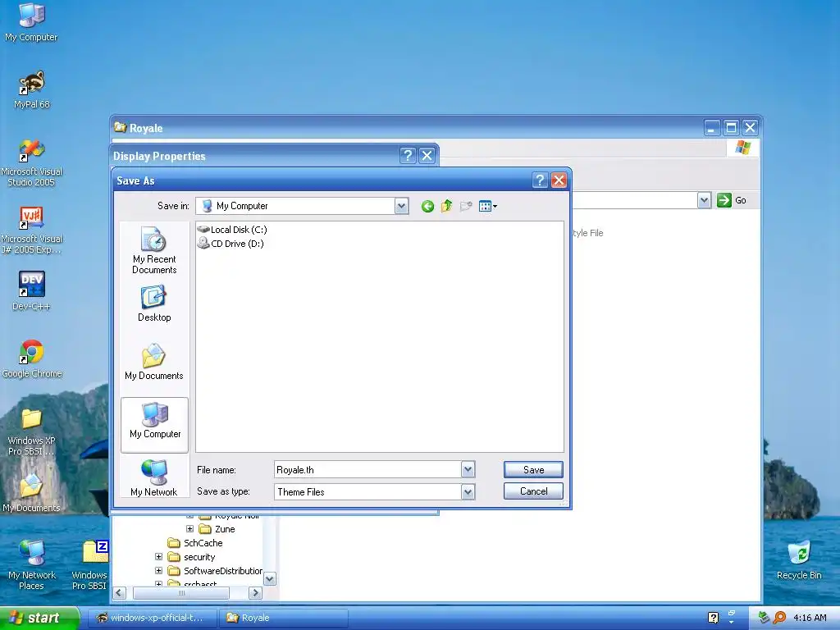This screenshot has width=840, height=630.
Task: Open My Recent Documents in places bar
Action: coord(154,250)
